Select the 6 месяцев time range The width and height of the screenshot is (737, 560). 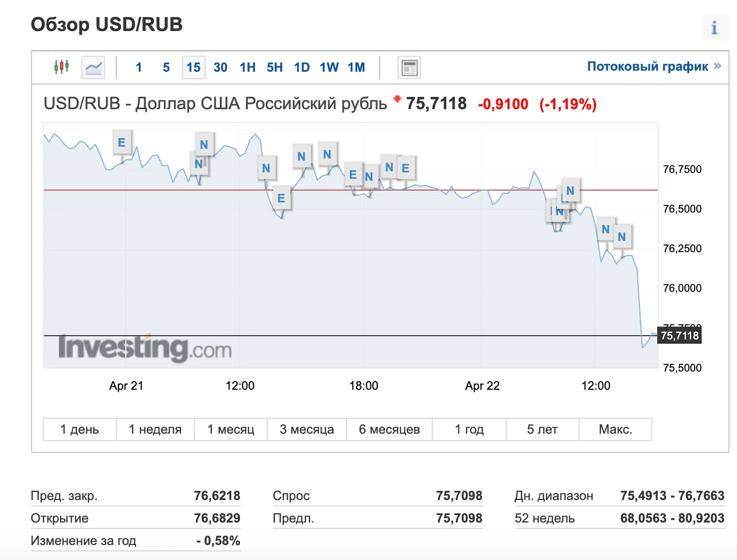389,429
